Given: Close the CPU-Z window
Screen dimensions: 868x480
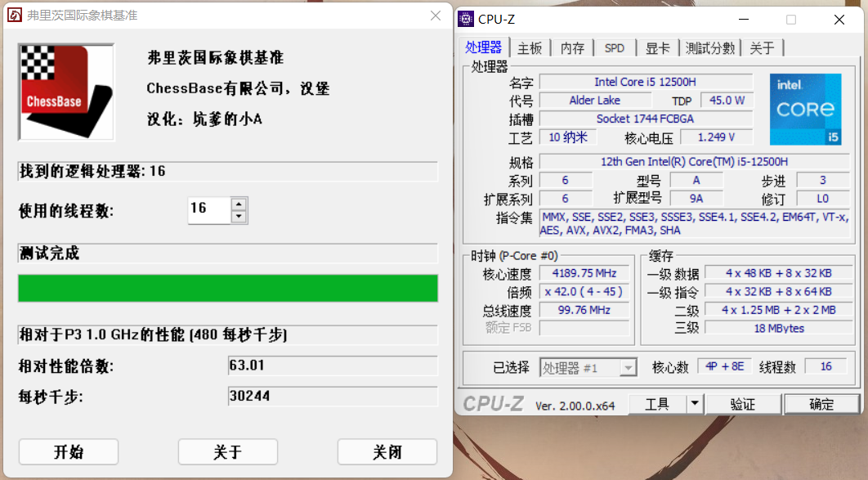Looking at the screenshot, I should coord(839,20).
